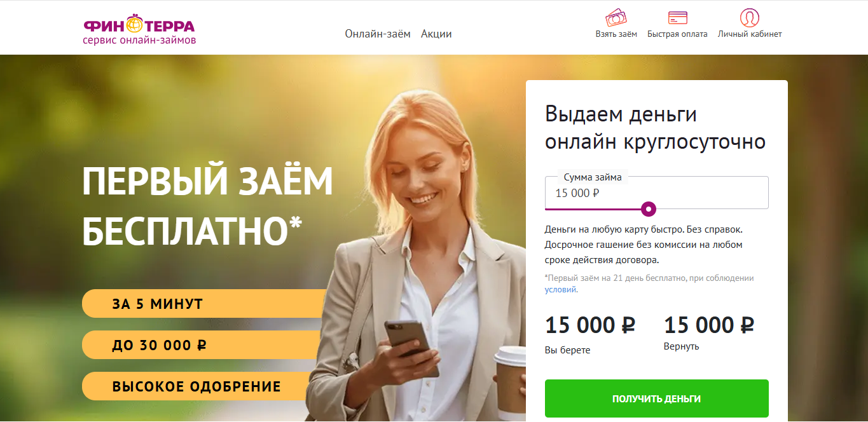This screenshot has width=868, height=422.
Task: Click the Первый заём бесплатно headline
Action: click(x=208, y=207)
